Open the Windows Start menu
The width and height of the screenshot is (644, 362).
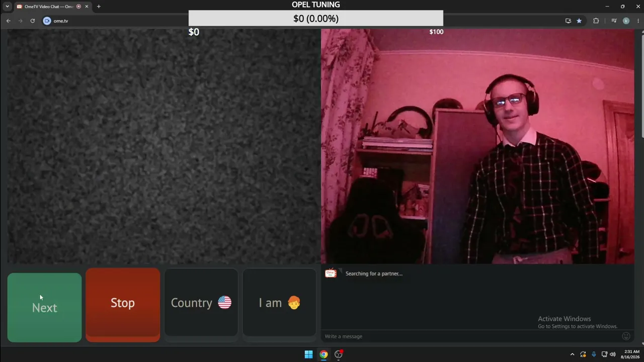[x=308, y=354]
